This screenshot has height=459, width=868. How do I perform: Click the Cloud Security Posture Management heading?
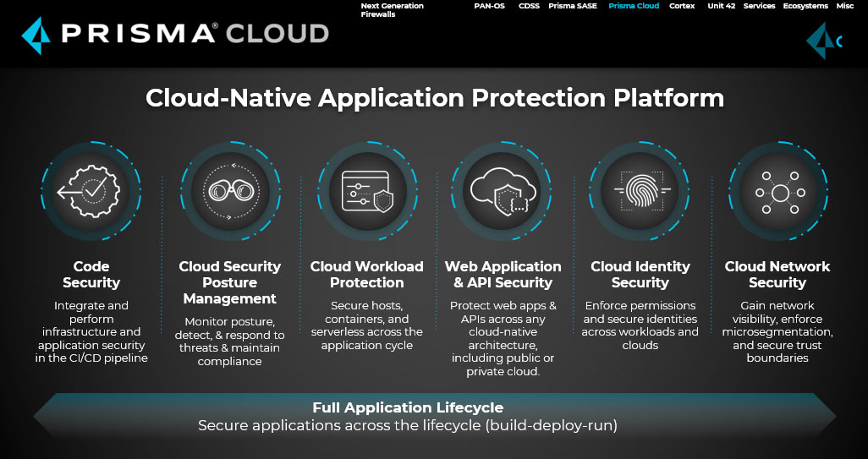pos(230,282)
